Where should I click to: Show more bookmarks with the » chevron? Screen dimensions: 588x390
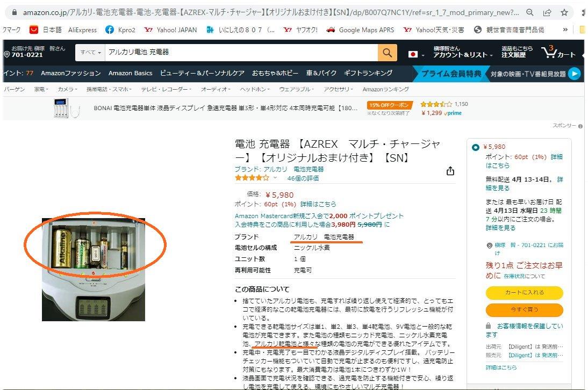coord(565,30)
